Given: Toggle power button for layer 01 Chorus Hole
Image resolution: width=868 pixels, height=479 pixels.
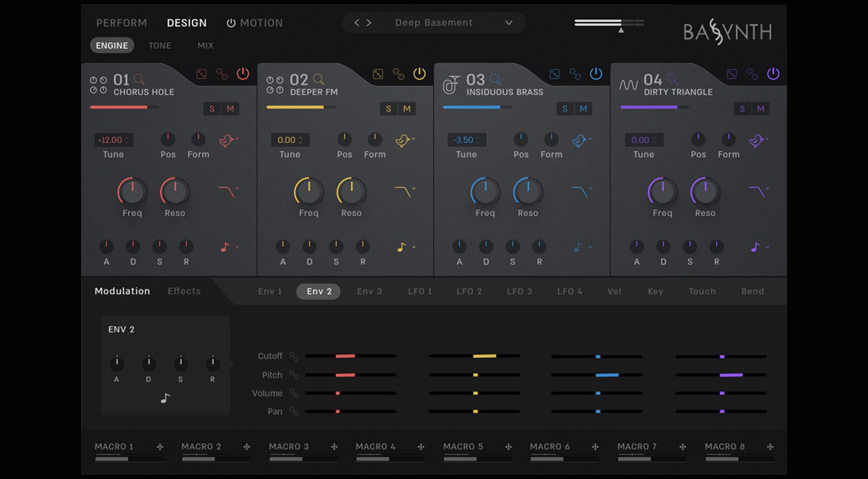Looking at the screenshot, I should pyautogui.click(x=243, y=74).
